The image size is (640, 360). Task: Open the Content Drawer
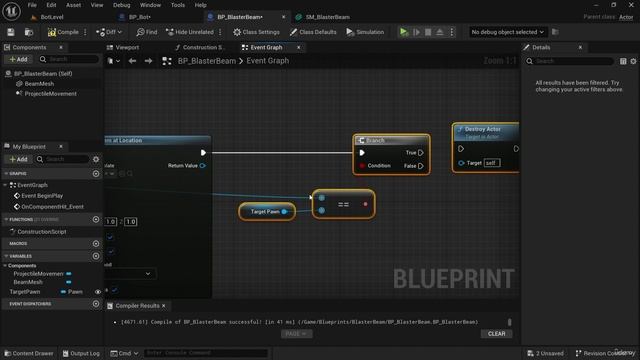[29, 353]
